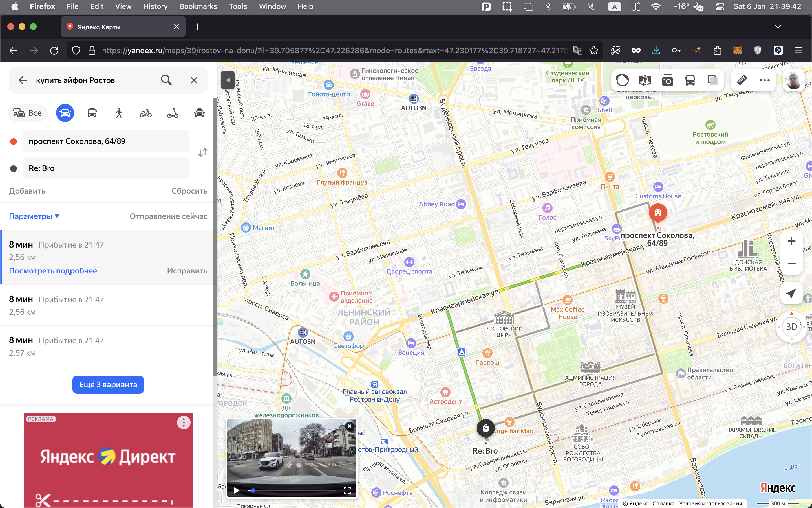Bookmark this page with star
812x508 pixels.
click(x=594, y=51)
